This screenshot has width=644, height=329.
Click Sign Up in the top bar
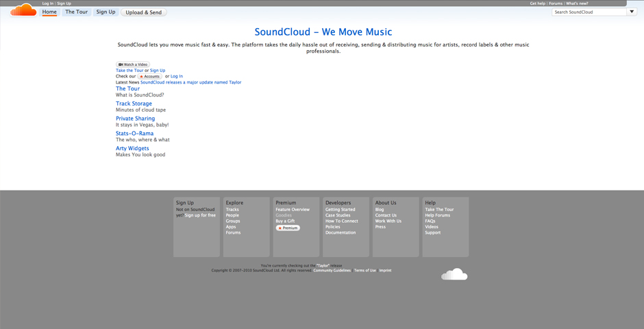(64, 3)
